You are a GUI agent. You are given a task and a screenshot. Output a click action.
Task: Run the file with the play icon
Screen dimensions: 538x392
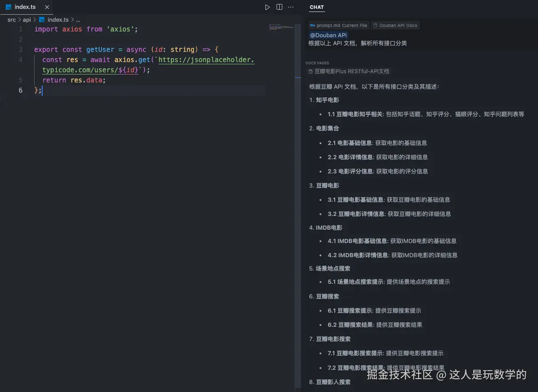click(x=267, y=7)
